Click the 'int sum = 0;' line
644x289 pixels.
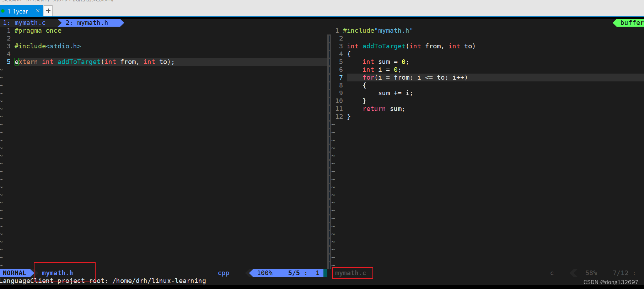(386, 62)
